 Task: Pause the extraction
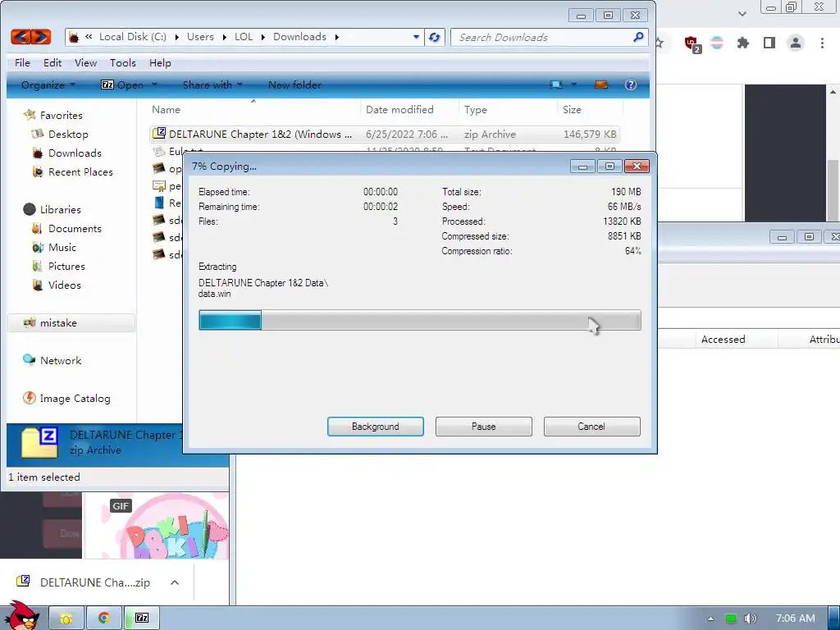point(484,427)
